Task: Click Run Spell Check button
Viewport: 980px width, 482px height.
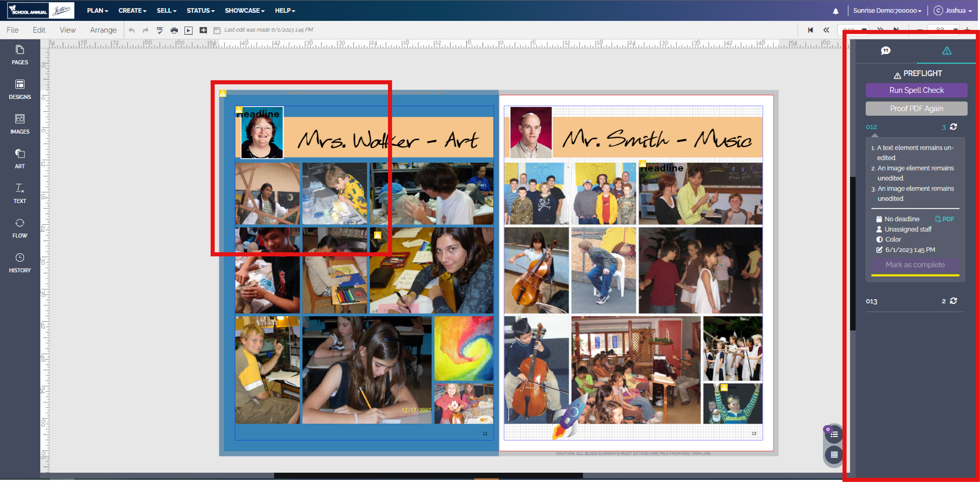Action: pyautogui.click(x=916, y=90)
